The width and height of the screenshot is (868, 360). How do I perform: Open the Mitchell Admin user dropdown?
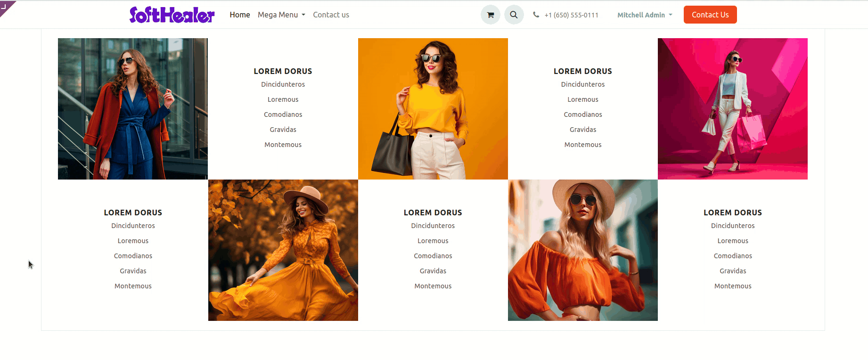click(x=645, y=15)
